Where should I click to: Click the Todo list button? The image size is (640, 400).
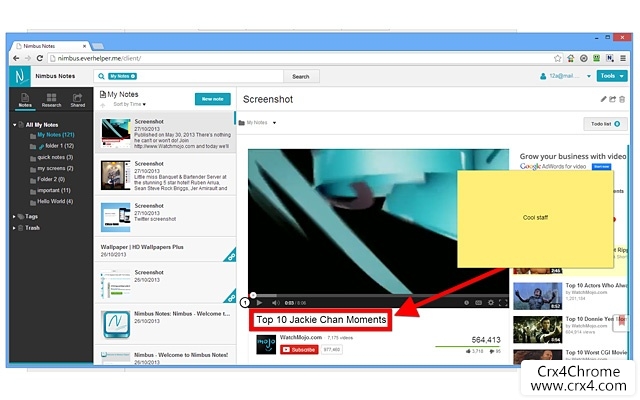[605, 124]
